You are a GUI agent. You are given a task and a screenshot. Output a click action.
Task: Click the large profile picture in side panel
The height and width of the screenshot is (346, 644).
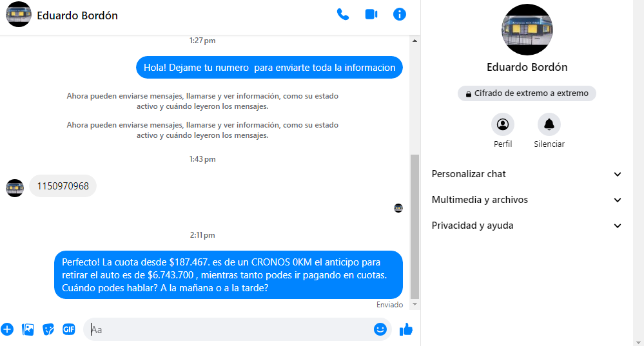[527, 30]
